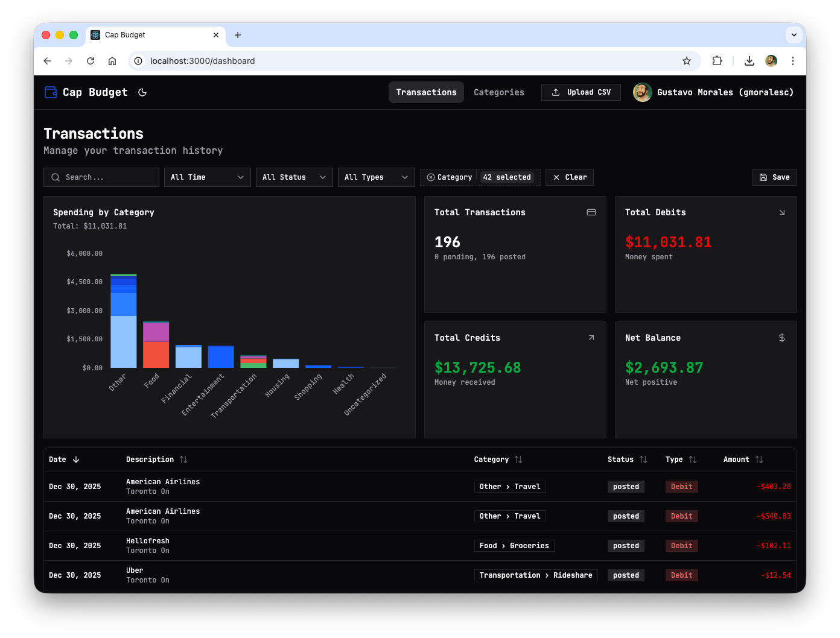Click the Cap Budget wallet logo
The width and height of the screenshot is (840, 638).
click(51, 92)
